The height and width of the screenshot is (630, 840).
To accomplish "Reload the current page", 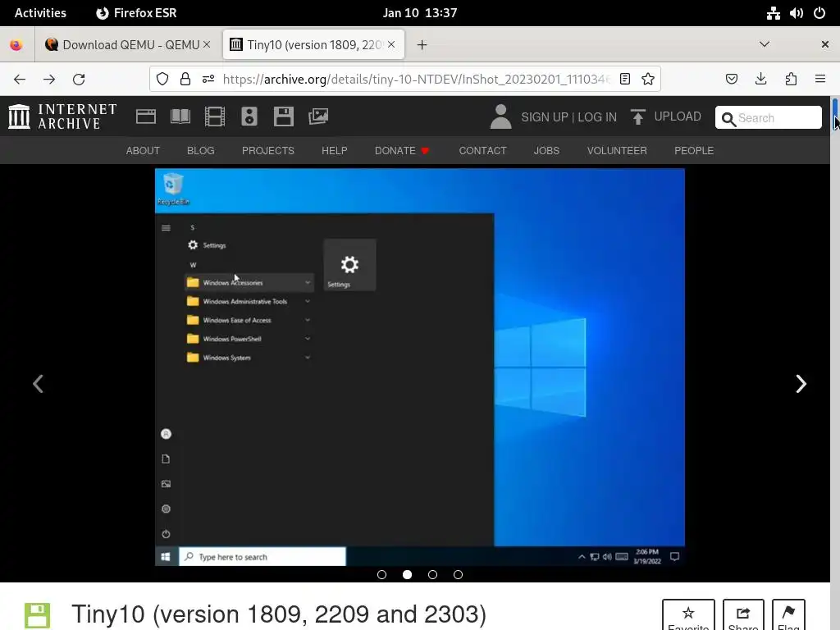I will pos(79,80).
